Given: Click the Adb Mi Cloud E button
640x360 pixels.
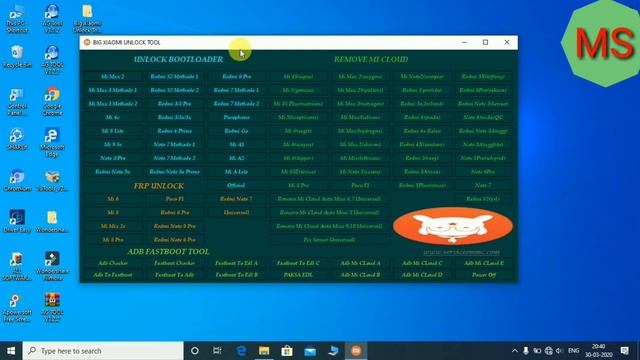Looking at the screenshot, I should click(x=484, y=263).
